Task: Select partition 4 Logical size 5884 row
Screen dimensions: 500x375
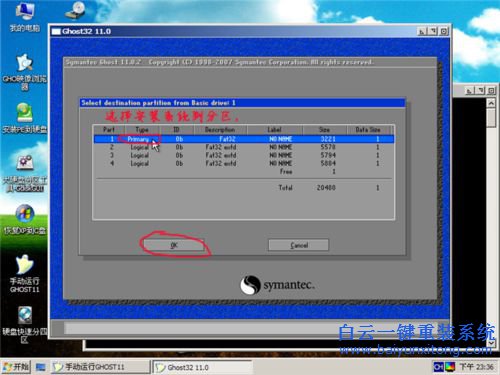Action: click(244, 163)
